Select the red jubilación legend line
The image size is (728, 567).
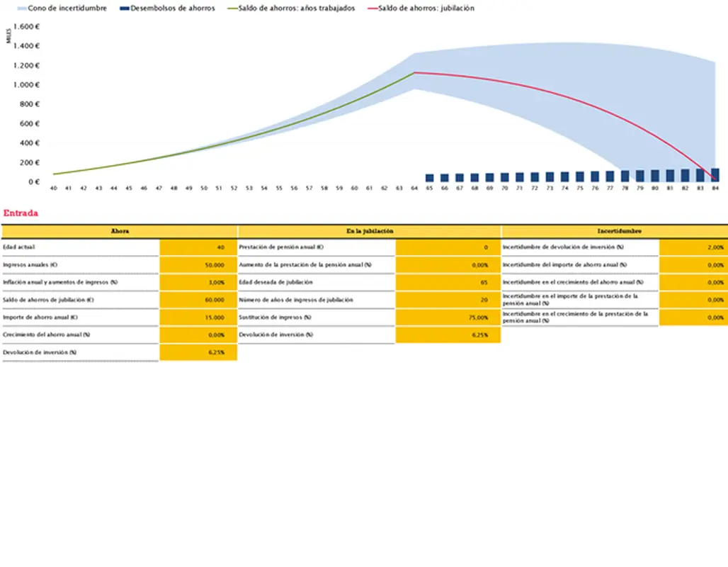[372, 9]
